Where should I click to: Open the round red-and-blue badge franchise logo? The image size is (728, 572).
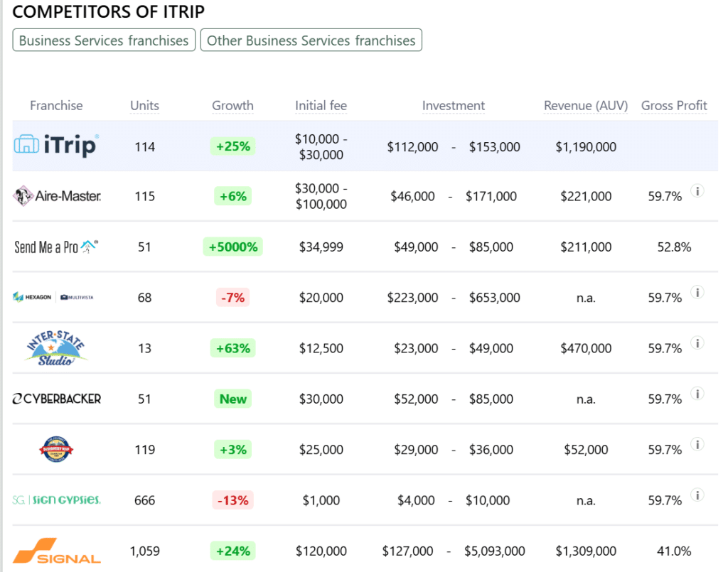[56, 449]
